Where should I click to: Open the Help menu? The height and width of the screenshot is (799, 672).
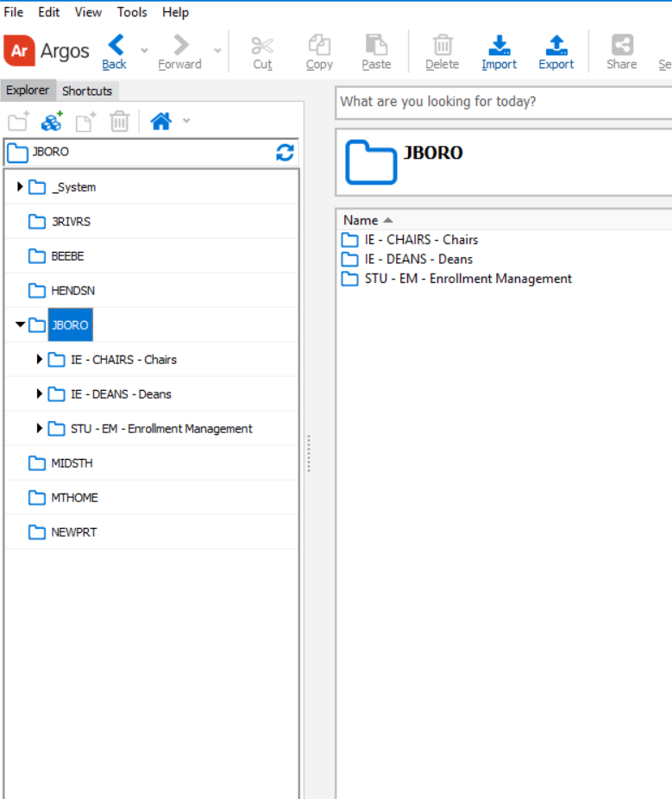click(x=175, y=12)
